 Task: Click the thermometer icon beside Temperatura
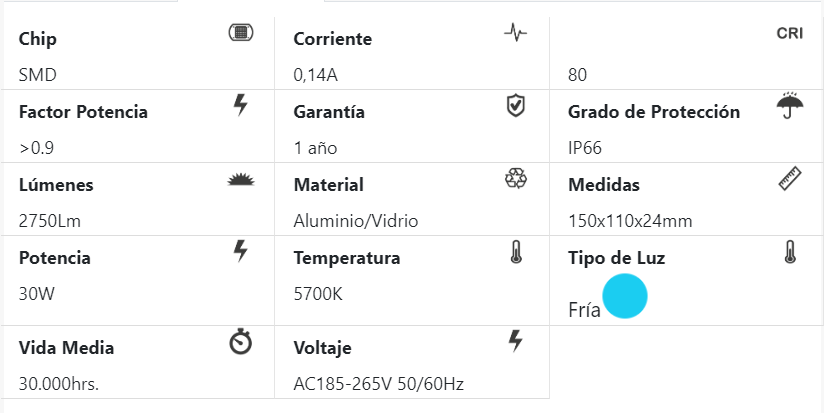tap(515, 251)
